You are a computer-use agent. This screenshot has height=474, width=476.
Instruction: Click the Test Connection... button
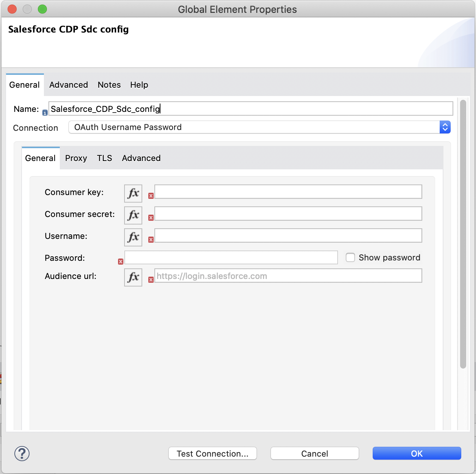pyautogui.click(x=213, y=454)
